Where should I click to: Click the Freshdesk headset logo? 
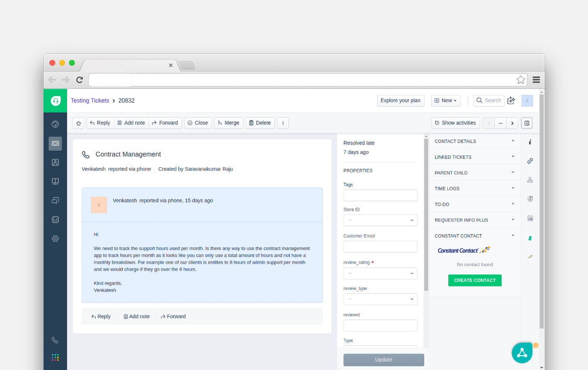(x=55, y=101)
